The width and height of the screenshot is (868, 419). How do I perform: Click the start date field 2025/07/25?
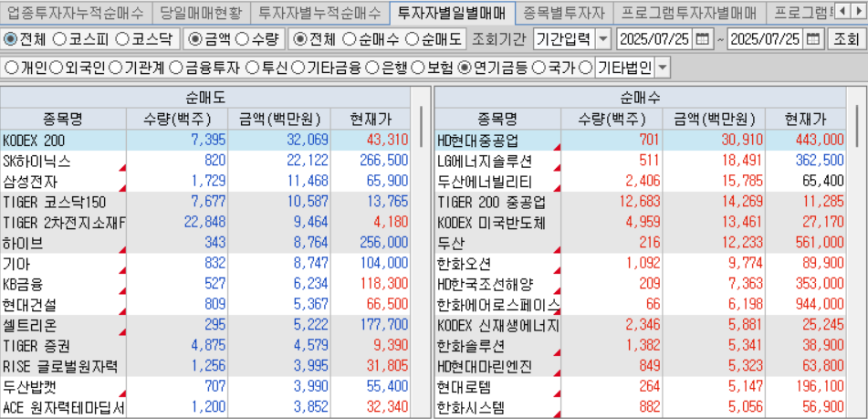click(654, 38)
